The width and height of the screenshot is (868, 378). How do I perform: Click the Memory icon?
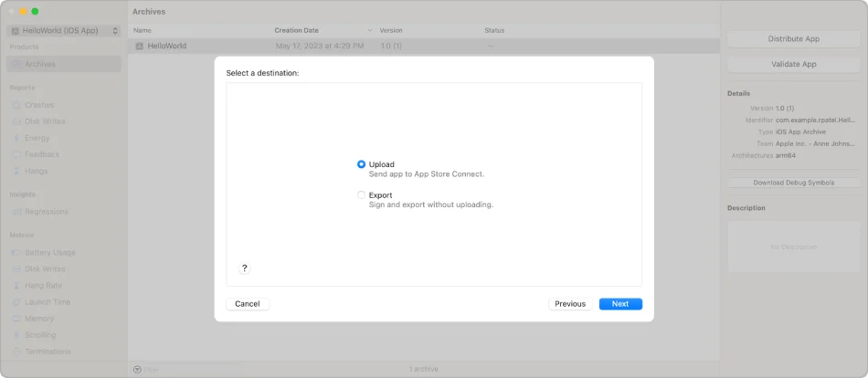16,319
